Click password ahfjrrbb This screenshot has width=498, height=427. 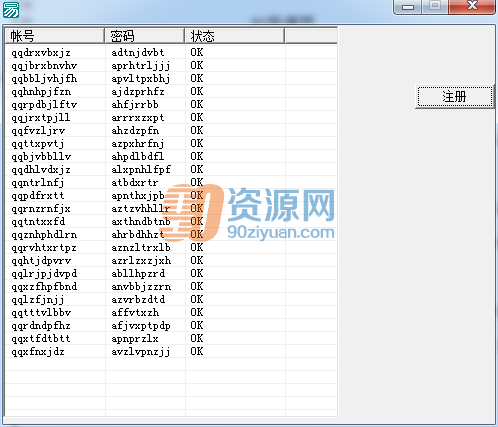tap(135, 105)
